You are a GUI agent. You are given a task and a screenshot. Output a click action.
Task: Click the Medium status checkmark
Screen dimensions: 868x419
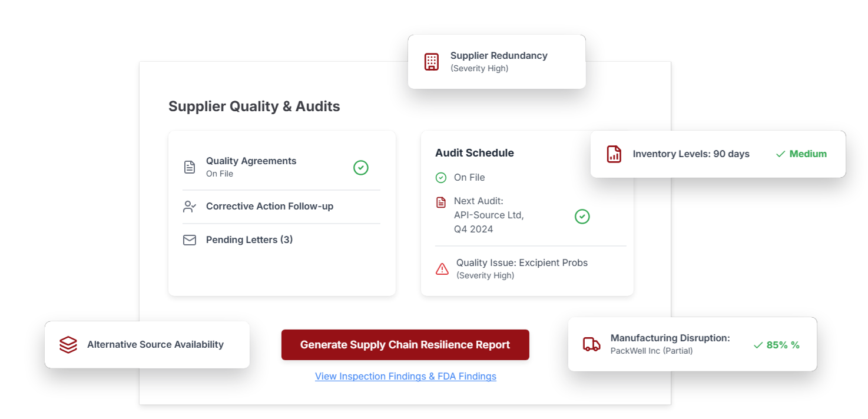pyautogui.click(x=778, y=154)
